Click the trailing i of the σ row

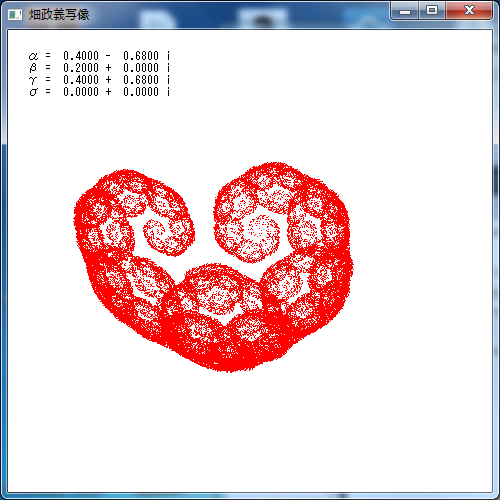[168, 92]
